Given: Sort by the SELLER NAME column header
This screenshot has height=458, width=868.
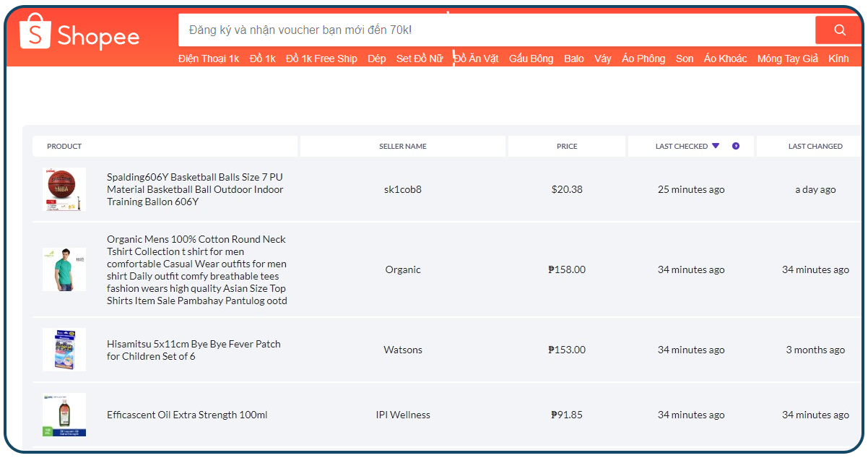Looking at the screenshot, I should pyautogui.click(x=403, y=146).
